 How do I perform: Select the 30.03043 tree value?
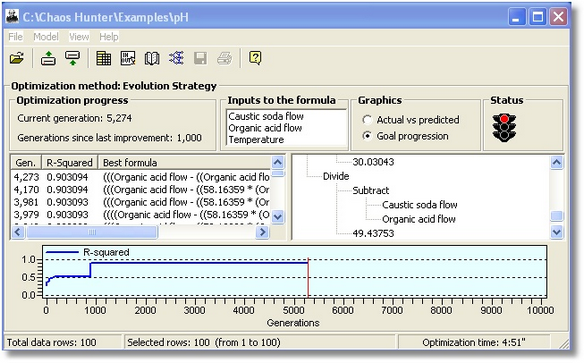(x=373, y=162)
